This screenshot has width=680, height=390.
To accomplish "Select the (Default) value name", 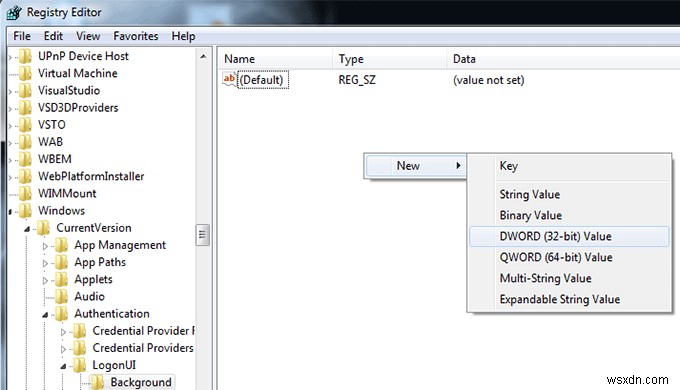I will (263, 80).
